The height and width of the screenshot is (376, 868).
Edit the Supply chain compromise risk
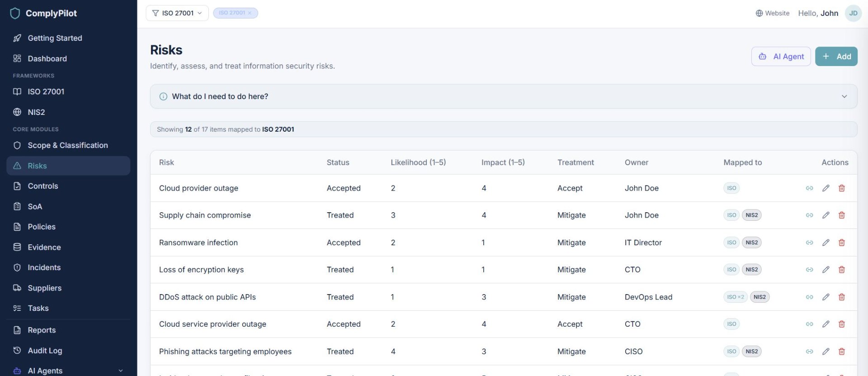coord(826,215)
